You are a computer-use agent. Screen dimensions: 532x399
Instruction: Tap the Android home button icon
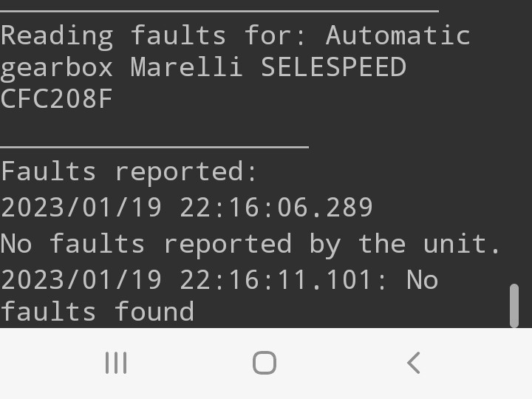(265, 363)
